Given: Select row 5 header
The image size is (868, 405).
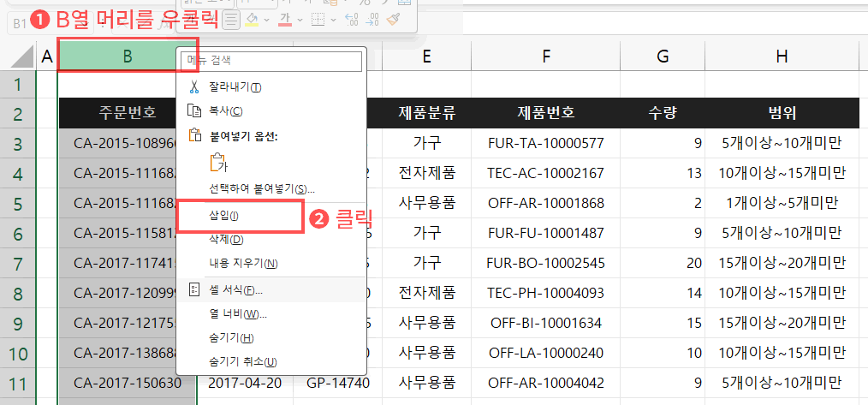Looking at the screenshot, I should click(17, 203).
